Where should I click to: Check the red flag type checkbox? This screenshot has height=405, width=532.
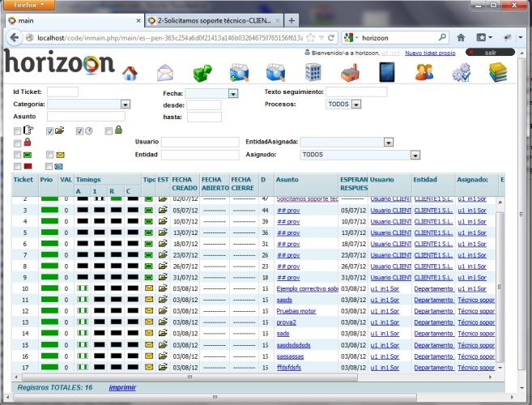(17, 166)
